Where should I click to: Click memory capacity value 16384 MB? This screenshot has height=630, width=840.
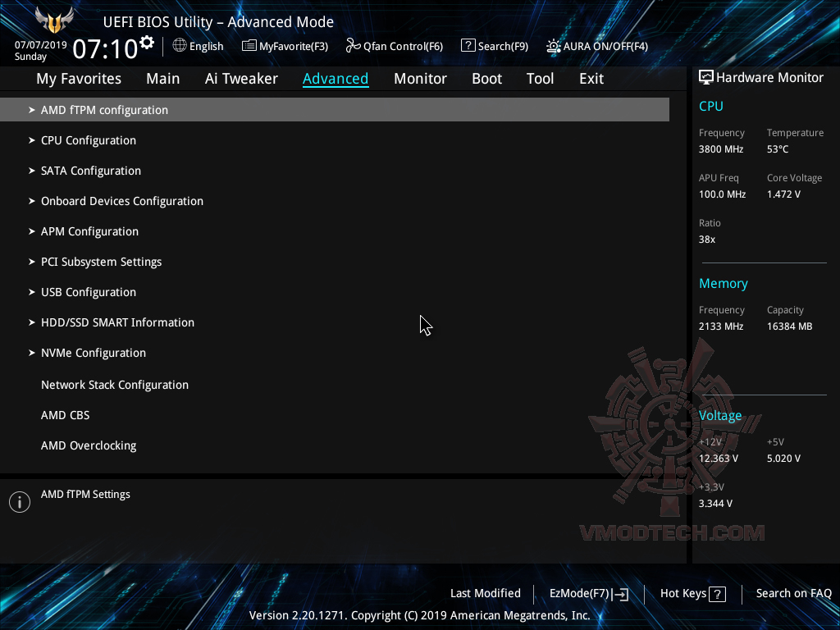(x=789, y=326)
